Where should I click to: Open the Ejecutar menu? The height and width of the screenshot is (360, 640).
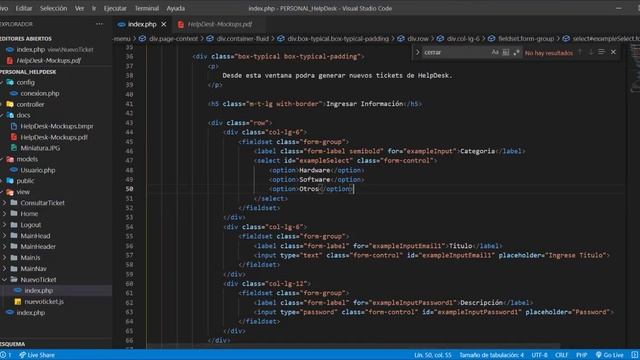coord(115,8)
